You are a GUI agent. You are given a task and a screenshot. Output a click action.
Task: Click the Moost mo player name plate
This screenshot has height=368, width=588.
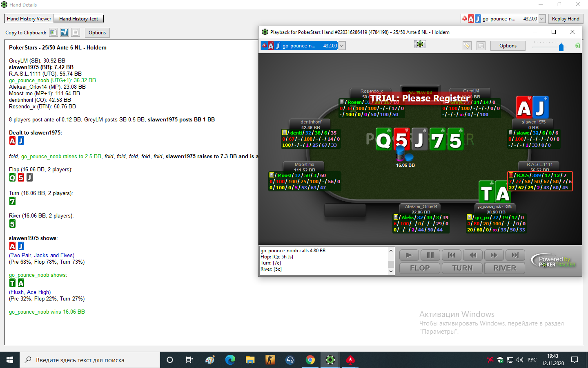[305, 166]
